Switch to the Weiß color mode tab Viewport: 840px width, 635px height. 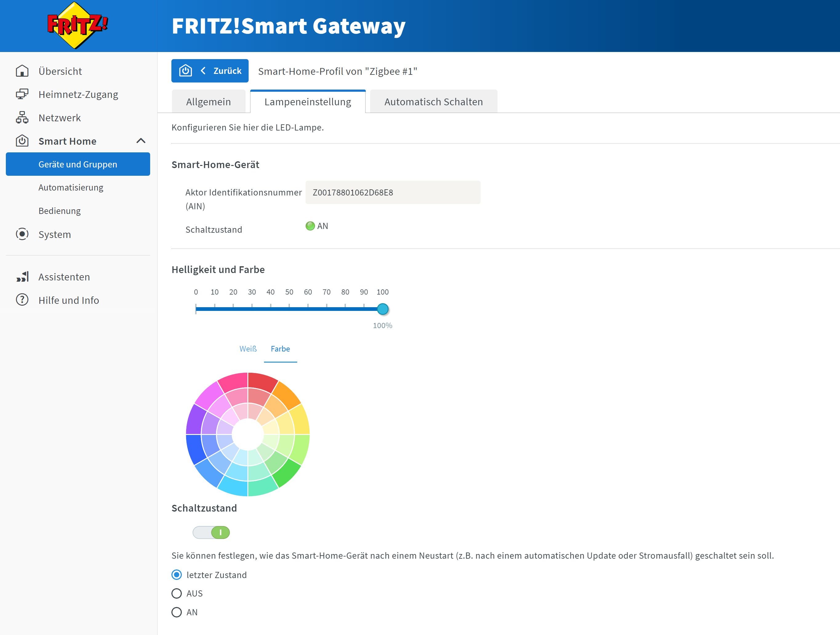[x=248, y=349]
